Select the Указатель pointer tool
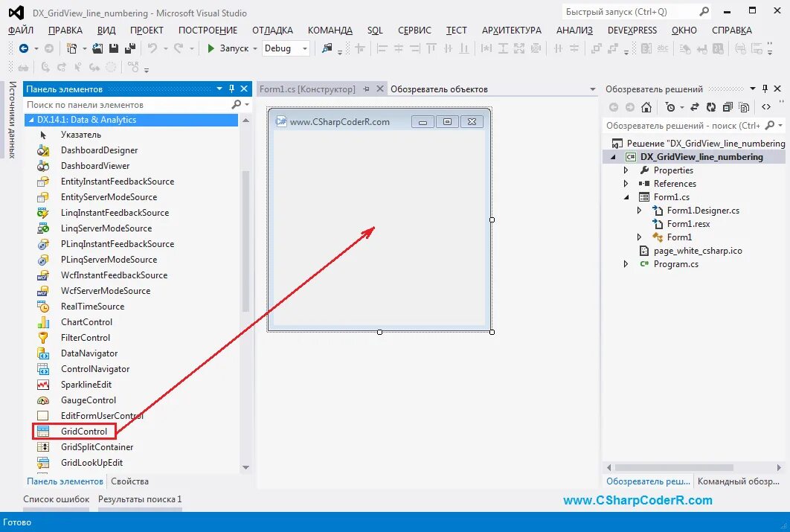The image size is (790, 532). [x=80, y=135]
